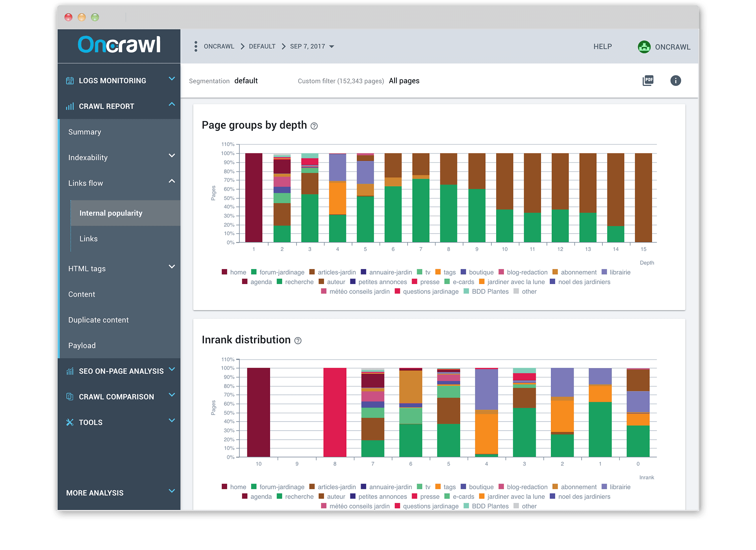Click 'annuaire-jardin' color swatch in depth legend
Image resolution: width=756 pixels, height=550 pixels.
[363, 272]
